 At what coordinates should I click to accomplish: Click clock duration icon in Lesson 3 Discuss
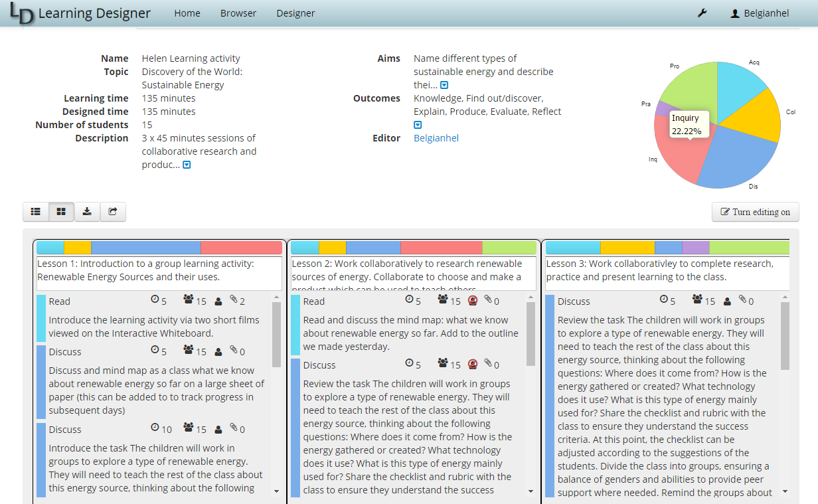(663, 301)
